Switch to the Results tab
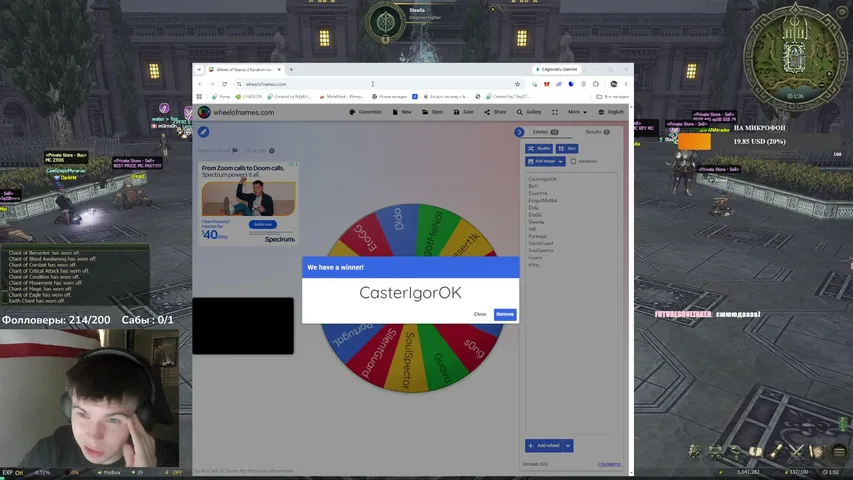This screenshot has width=853, height=480. coord(597,132)
